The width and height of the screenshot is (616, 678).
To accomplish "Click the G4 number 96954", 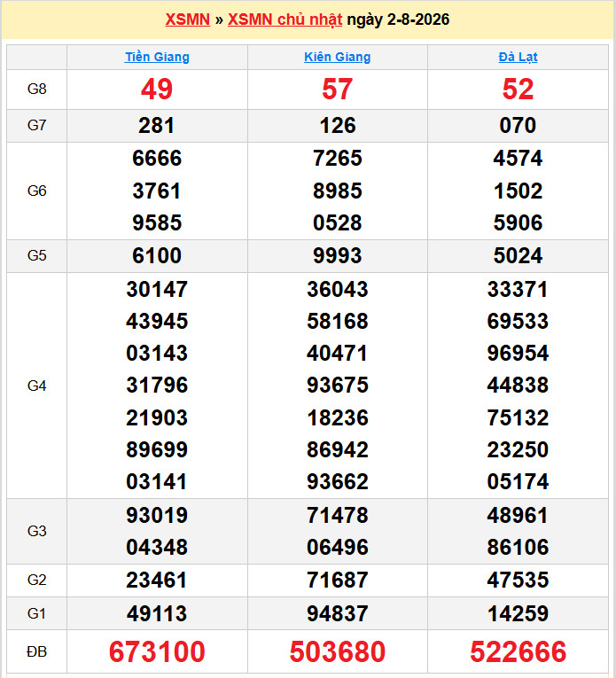I will [x=518, y=354].
